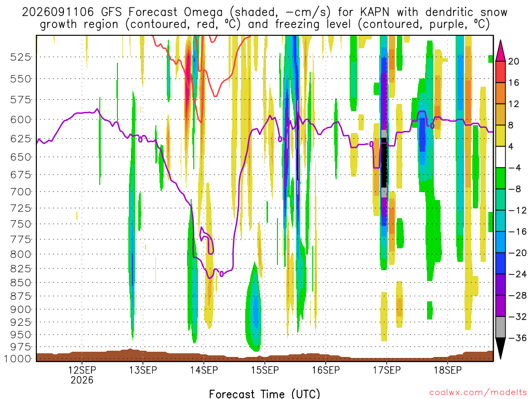Click the purple -28 to -32 legend segment
The height and width of the screenshot is (399, 532).
click(500, 305)
